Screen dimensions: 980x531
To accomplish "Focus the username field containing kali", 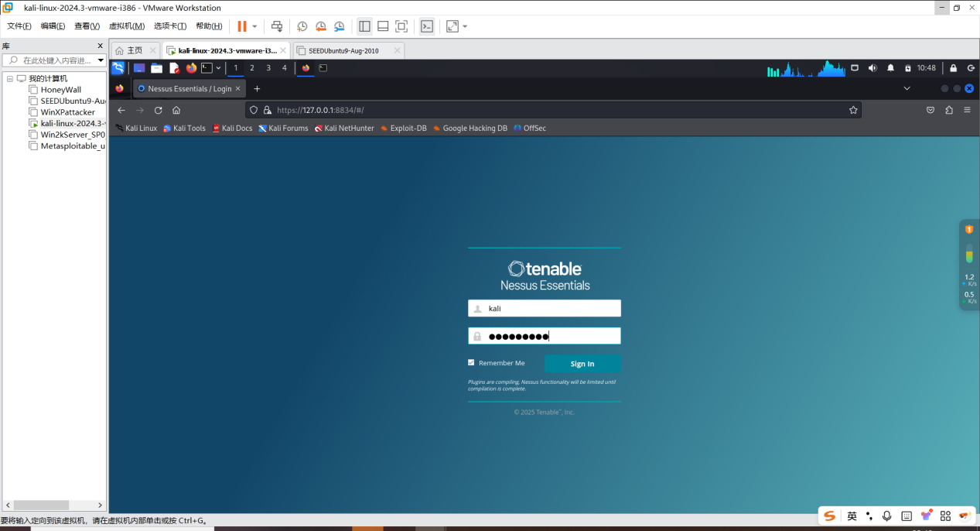I will (545, 308).
